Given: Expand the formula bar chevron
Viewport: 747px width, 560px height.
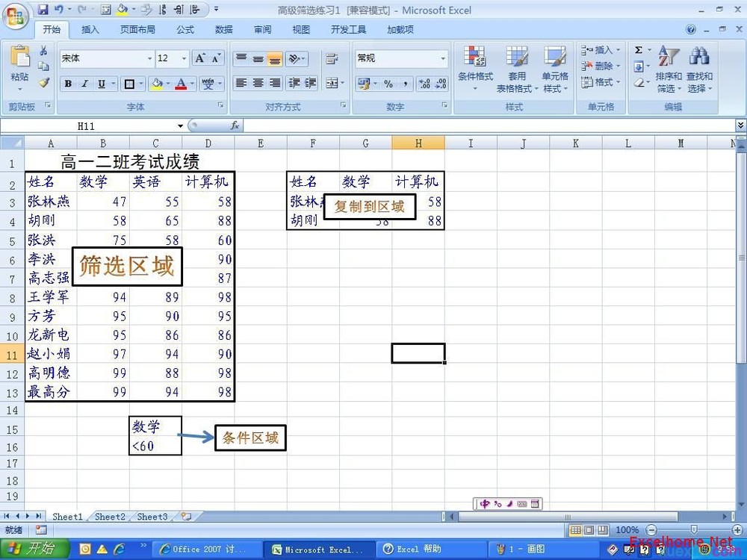Looking at the screenshot, I should pyautogui.click(x=741, y=125).
